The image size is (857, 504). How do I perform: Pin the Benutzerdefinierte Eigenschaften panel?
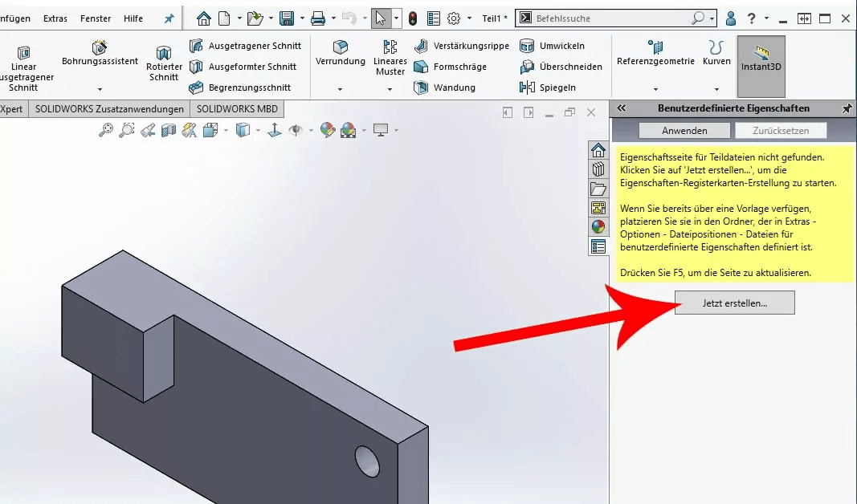(847, 108)
